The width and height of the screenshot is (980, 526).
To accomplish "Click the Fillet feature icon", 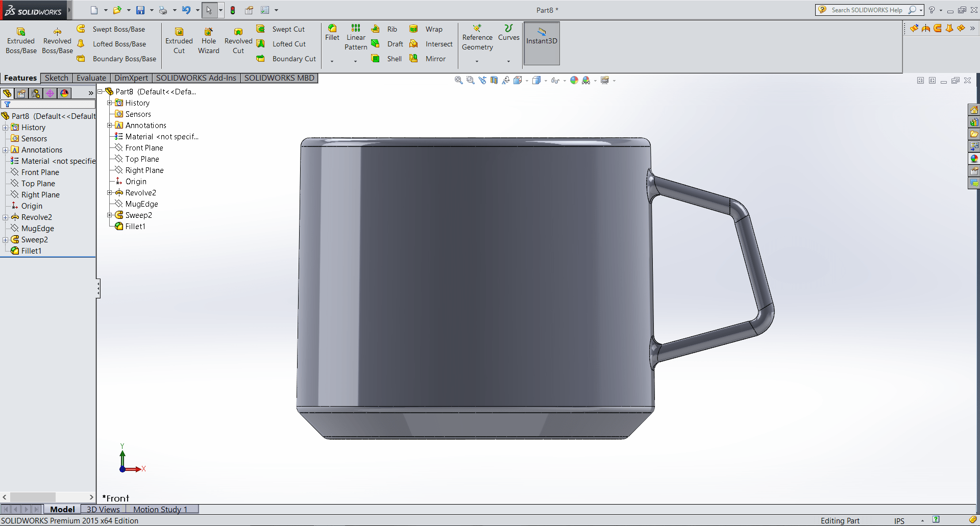I will click(x=332, y=33).
